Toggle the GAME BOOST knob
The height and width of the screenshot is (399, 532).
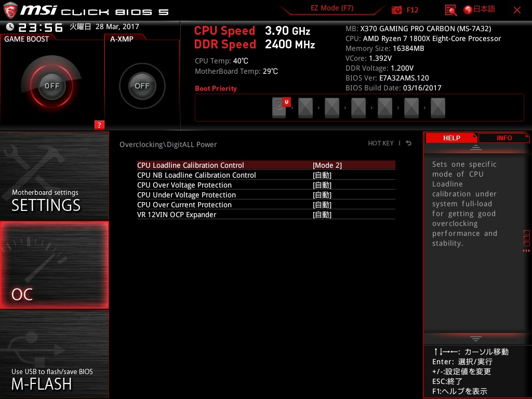(x=52, y=86)
